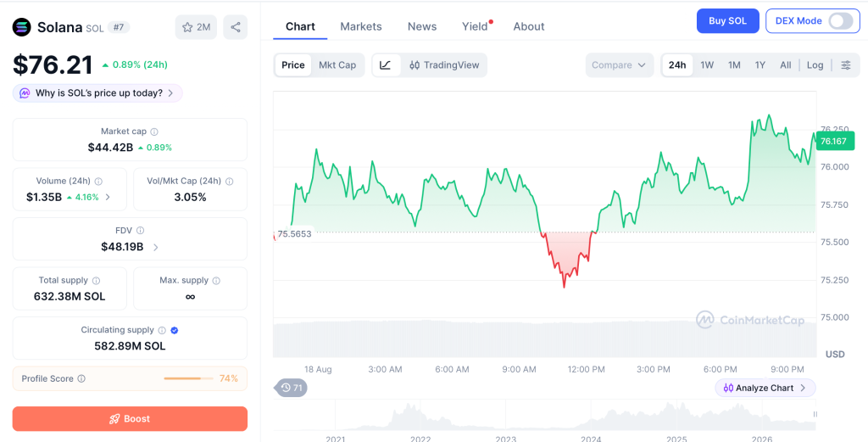Click the orange Boost button
The image size is (868, 442).
(x=130, y=419)
